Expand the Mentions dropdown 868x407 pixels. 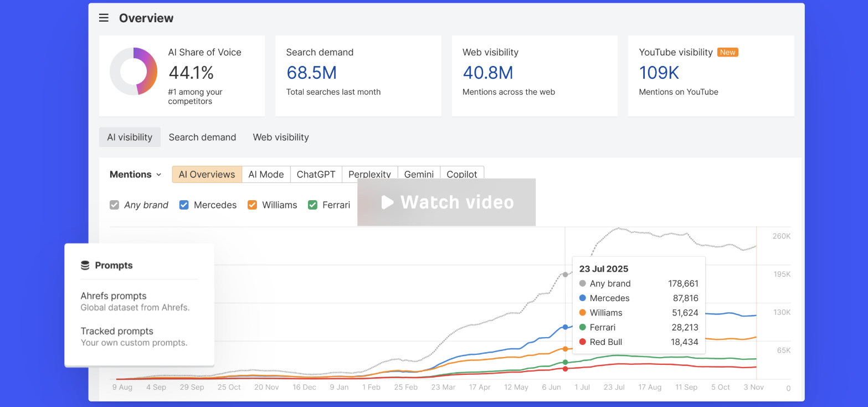136,174
